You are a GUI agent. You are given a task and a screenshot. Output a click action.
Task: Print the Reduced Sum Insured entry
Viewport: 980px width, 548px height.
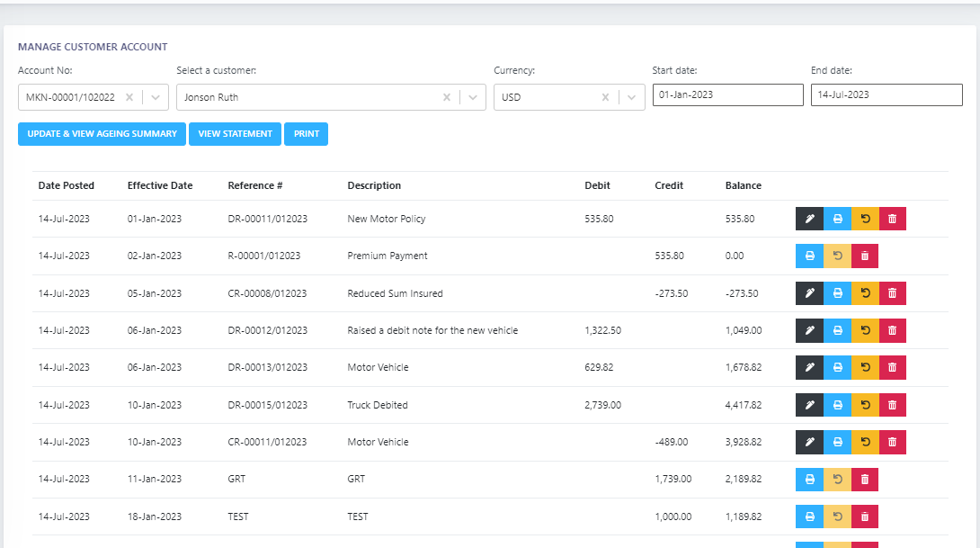(x=838, y=293)
